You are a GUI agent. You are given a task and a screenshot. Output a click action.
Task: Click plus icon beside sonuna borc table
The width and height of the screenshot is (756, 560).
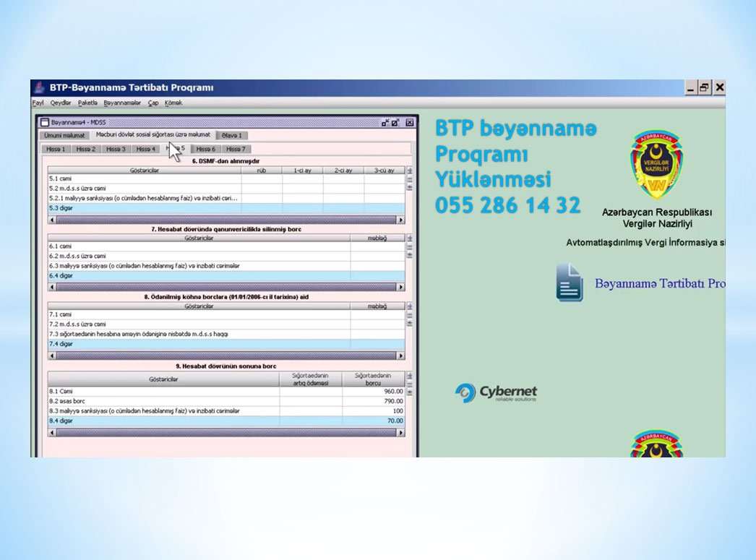[x=409, y=376]
